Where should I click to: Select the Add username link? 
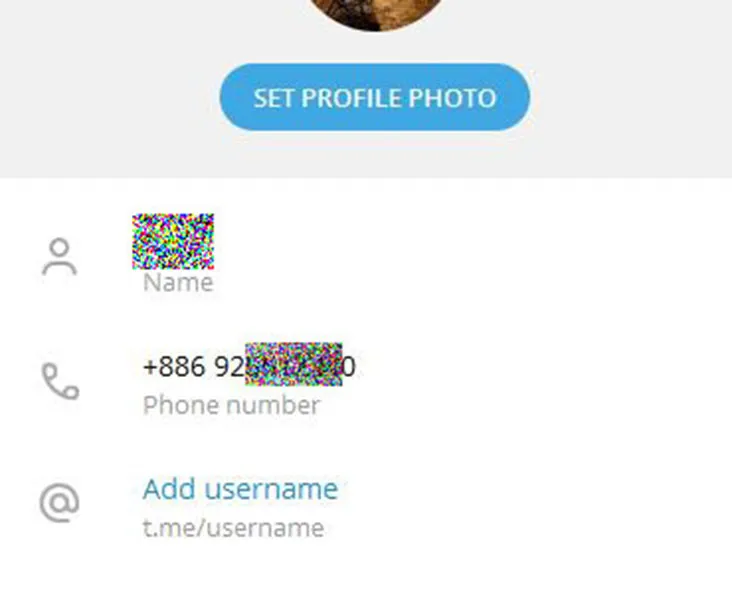coord(240,489)
